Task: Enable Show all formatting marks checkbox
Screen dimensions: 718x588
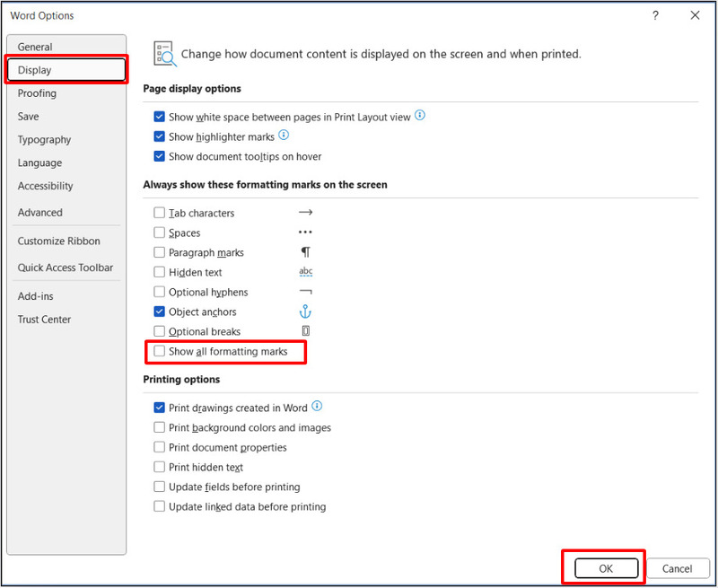Action: (x=160, y=352)
